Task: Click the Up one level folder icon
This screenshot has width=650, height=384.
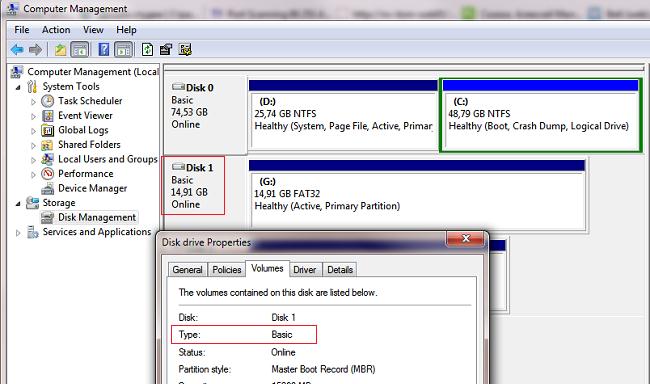Action: point(61,50)
